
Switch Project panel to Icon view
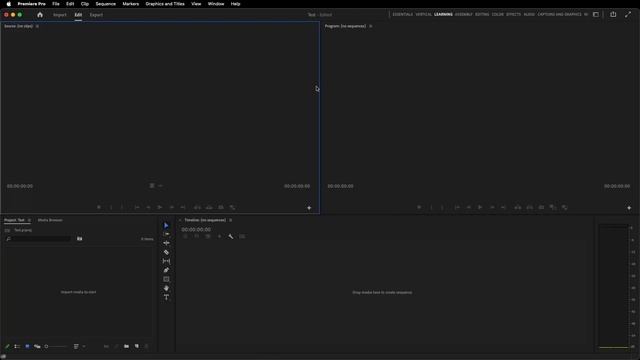(27, 346)
